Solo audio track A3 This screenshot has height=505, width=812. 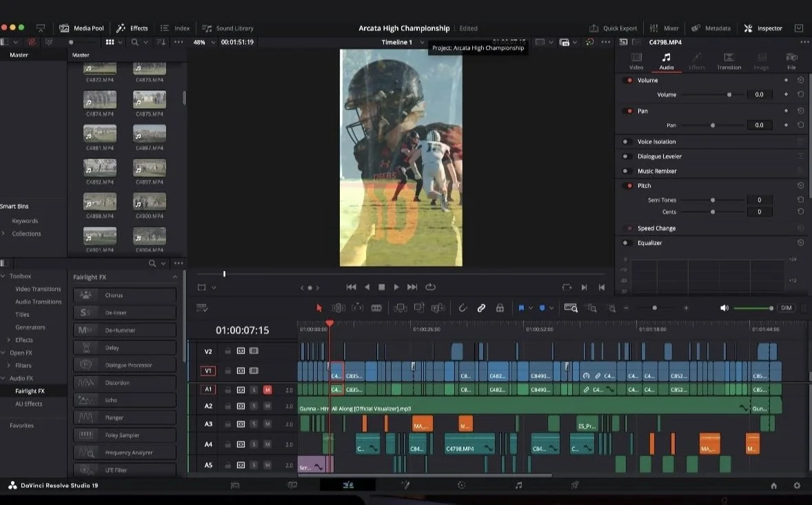(254, 424)
